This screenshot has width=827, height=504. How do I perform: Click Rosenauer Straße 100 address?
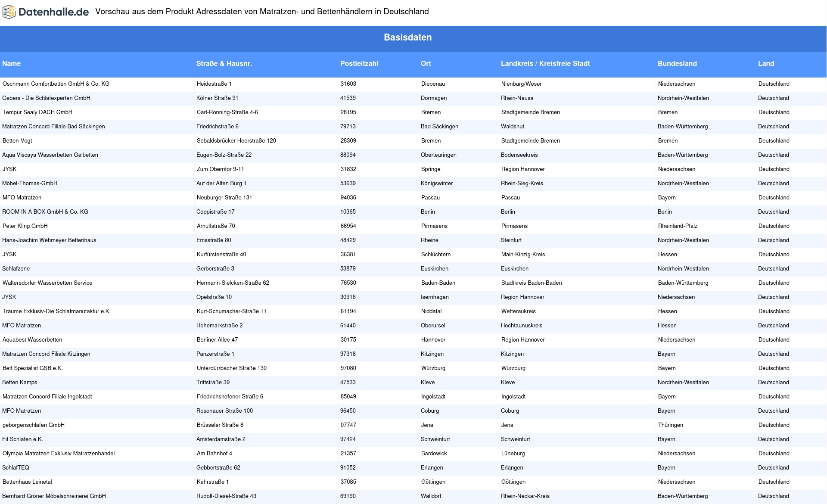(x=225, y=411)
